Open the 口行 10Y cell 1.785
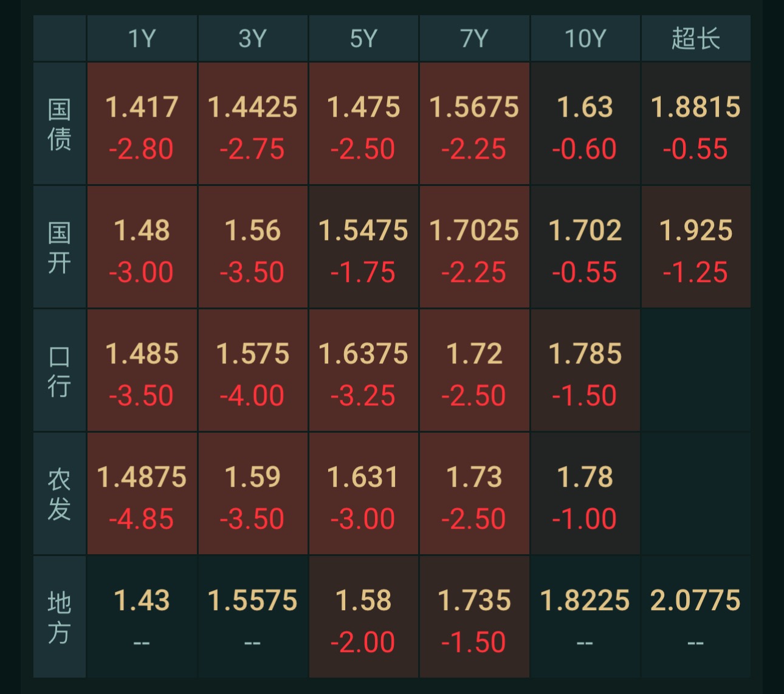 point(585,370)
